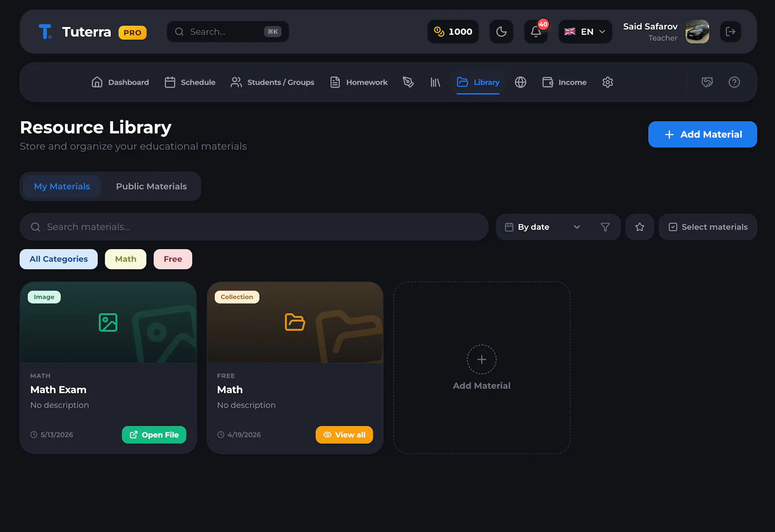Toggle the favorites star filter

point(640,227)
